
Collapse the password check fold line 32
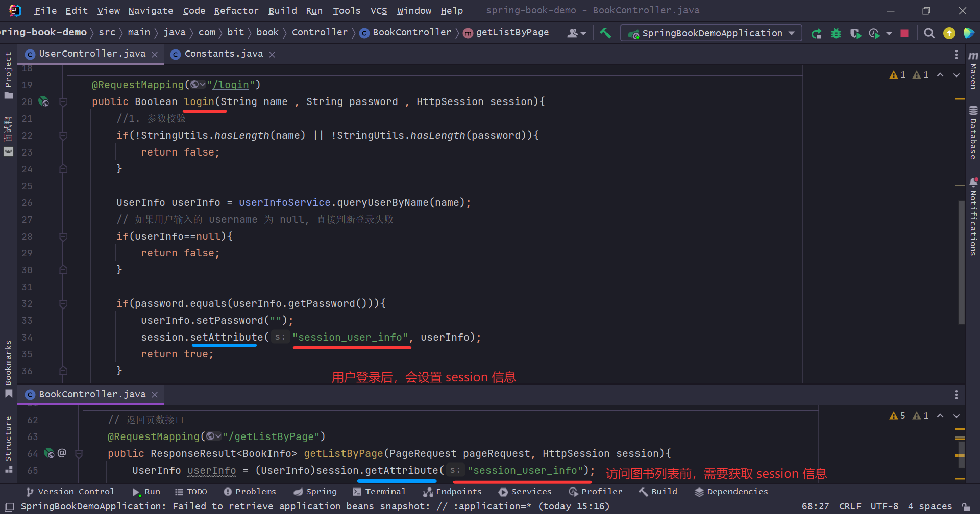(x=63, y=304)
